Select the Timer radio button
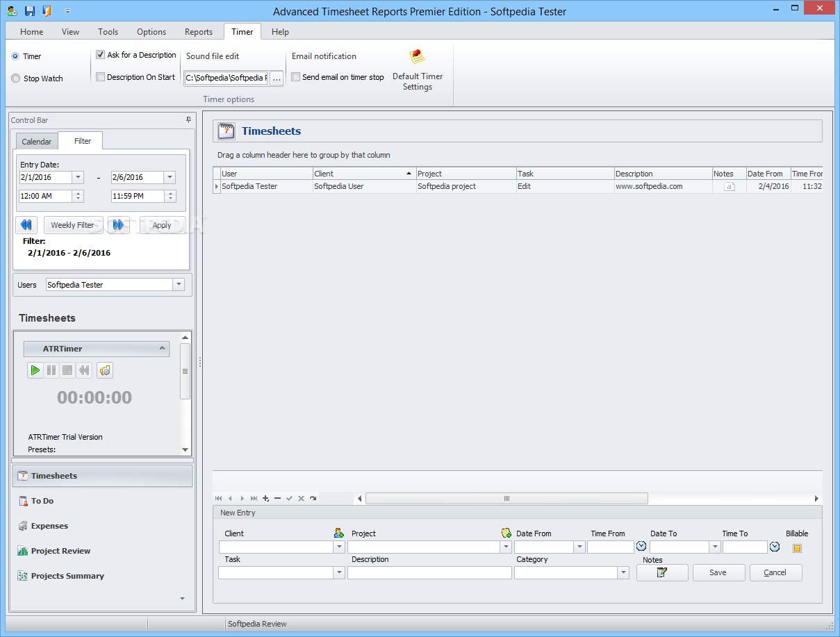The image size is (840, 637). point(15,56)
